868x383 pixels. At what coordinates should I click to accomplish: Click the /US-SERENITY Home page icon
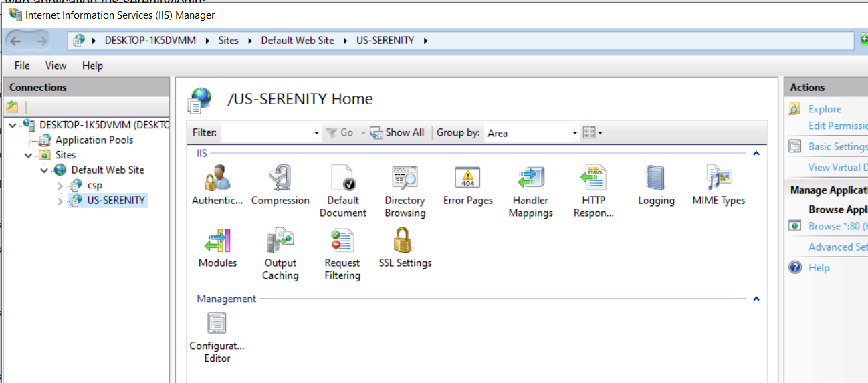point(199,100)
